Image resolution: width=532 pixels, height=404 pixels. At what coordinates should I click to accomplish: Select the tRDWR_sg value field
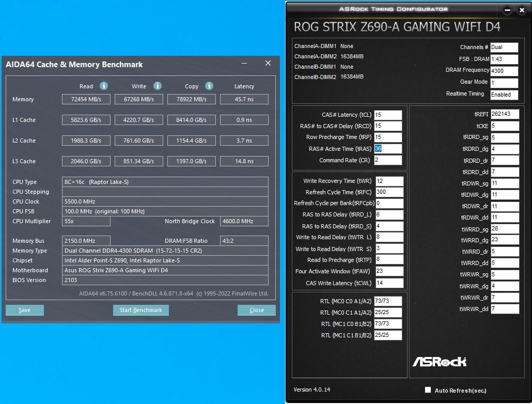pyautogui.click(x=505, y=183)
